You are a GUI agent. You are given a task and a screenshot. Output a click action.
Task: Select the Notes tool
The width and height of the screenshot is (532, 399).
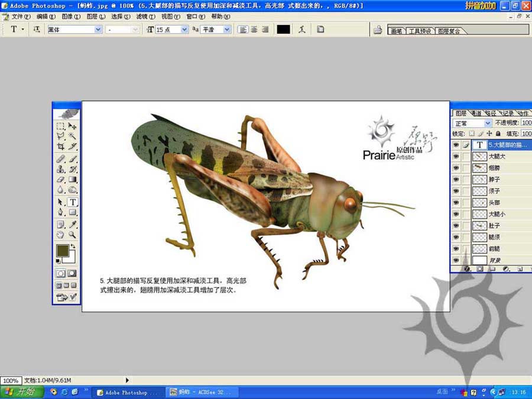pos(60,224)
